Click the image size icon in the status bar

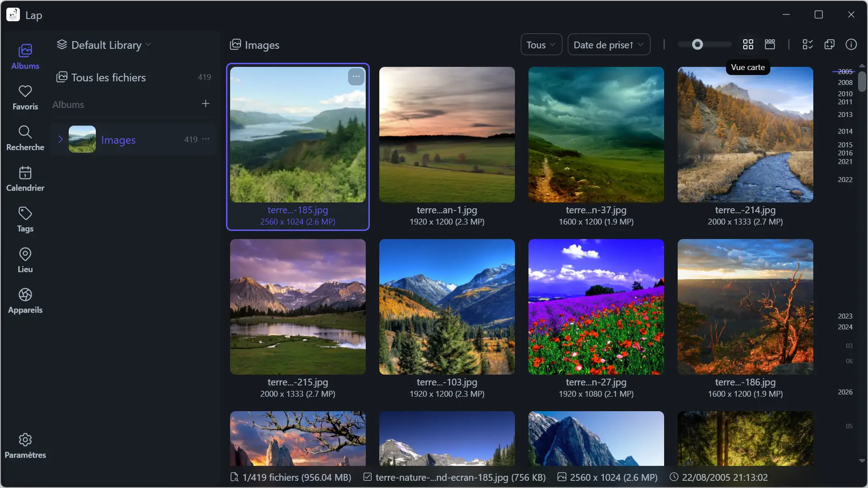pyautogui.click(x=562, y=477)
